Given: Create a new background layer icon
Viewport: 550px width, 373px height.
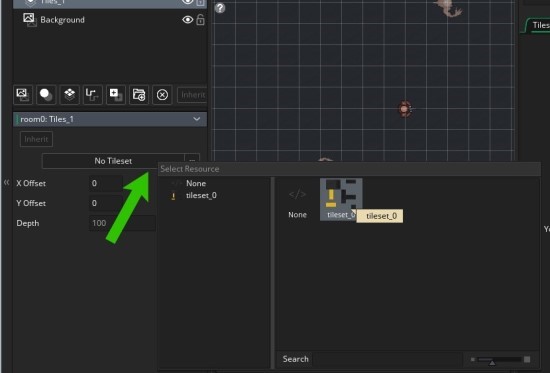Looking at the screenshot, I should [23, 94].
